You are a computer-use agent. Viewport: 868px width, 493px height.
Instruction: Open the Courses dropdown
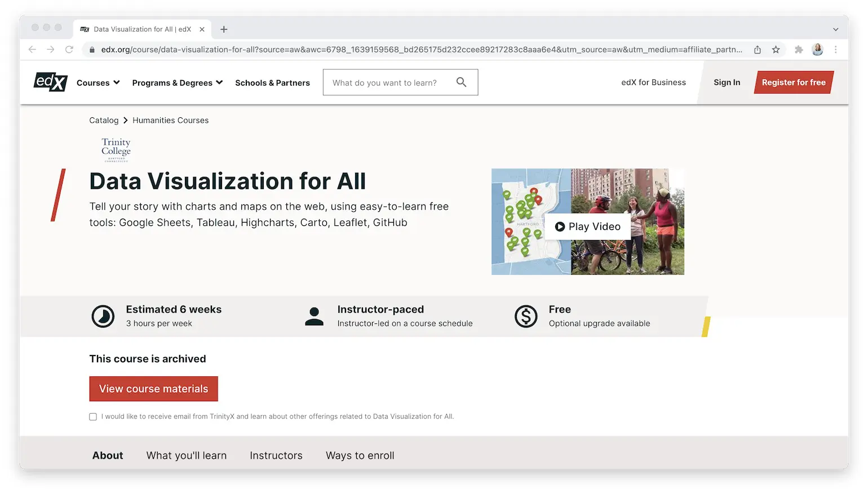coord(97,82)
